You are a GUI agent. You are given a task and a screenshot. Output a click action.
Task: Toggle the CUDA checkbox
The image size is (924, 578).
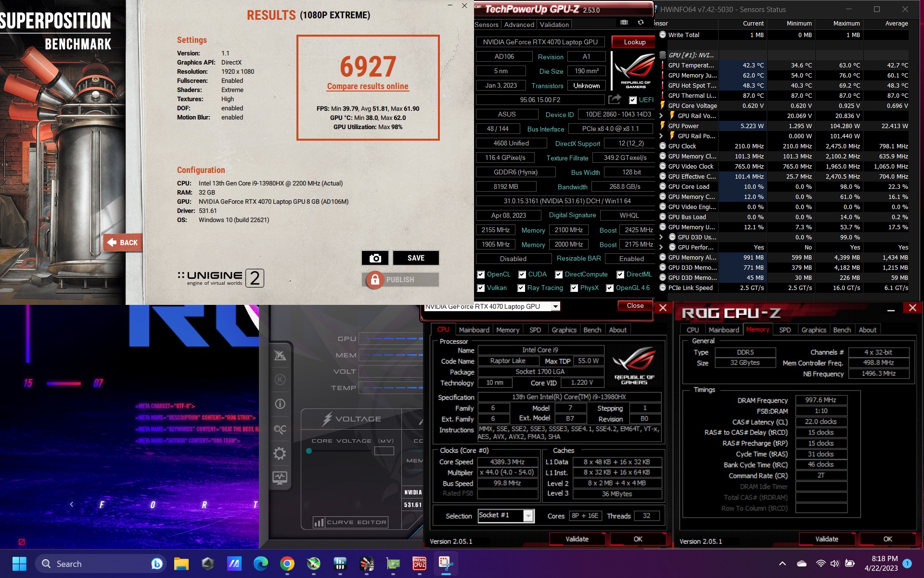coord(522,275)
